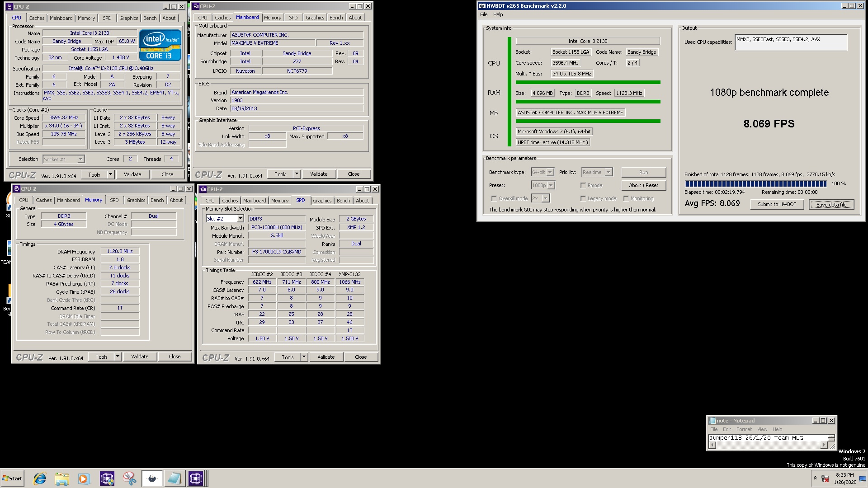Click title bar icon of CPU-Z Mainboard window
868x488 pixels.
click(196, 6)
